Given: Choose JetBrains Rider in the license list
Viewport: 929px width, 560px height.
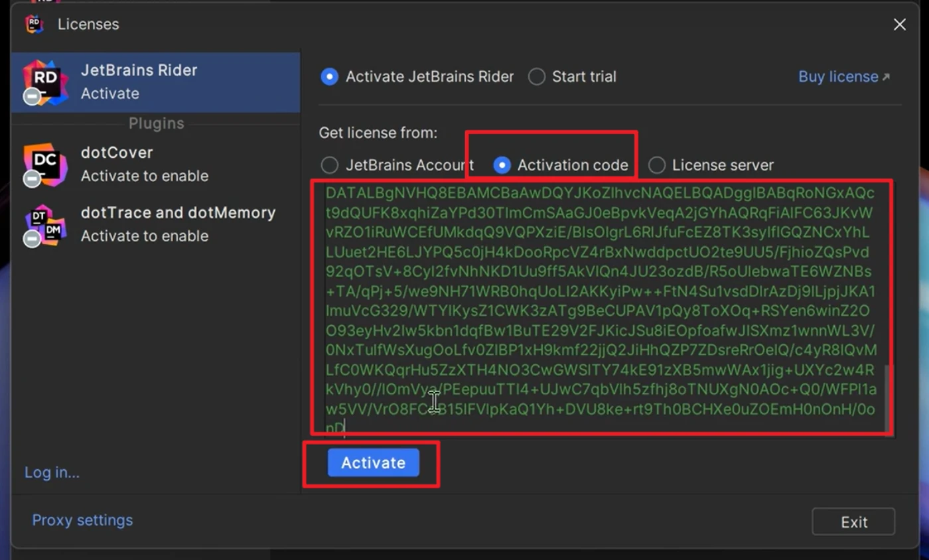Looking at the screenshot, I should 156,82.
